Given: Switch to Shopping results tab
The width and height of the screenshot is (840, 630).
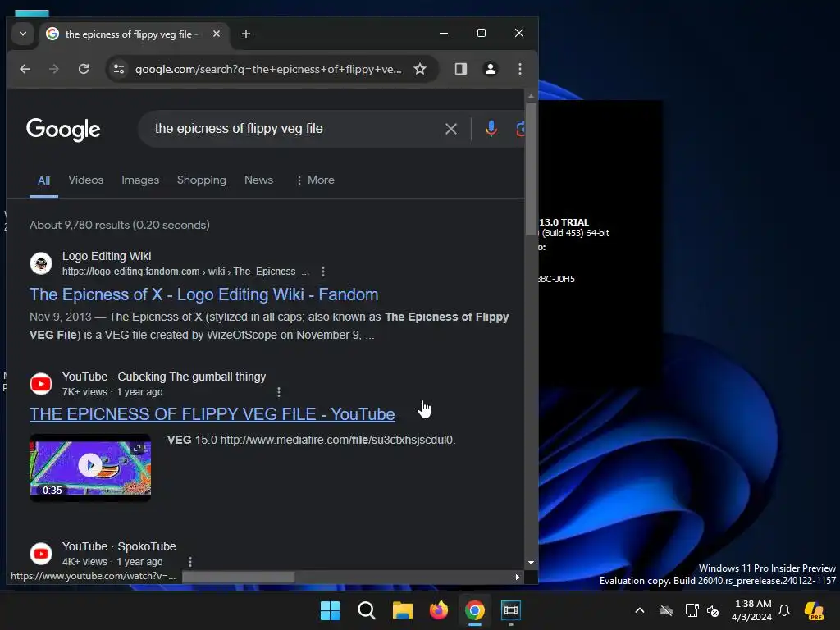Looking at the screenshot, I should [202, 180].
